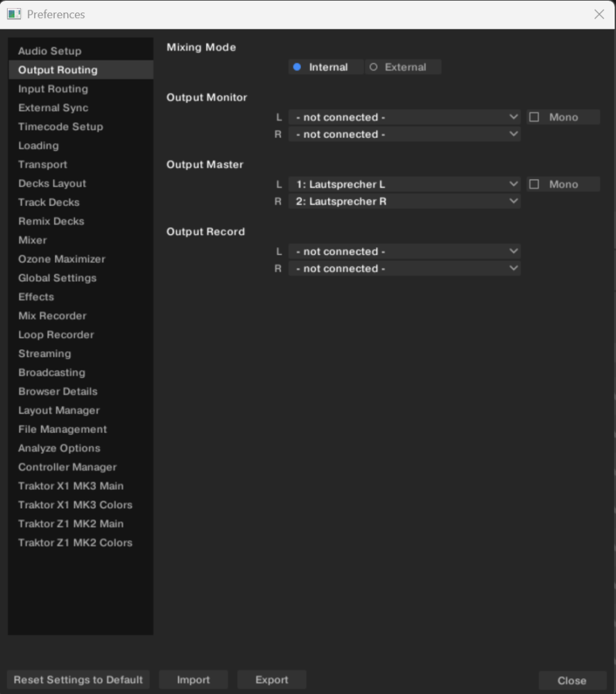This screenshot has width=616, height=694.
Task: Open Output Master L Lautsprecher dropdown
Action: 404,184
